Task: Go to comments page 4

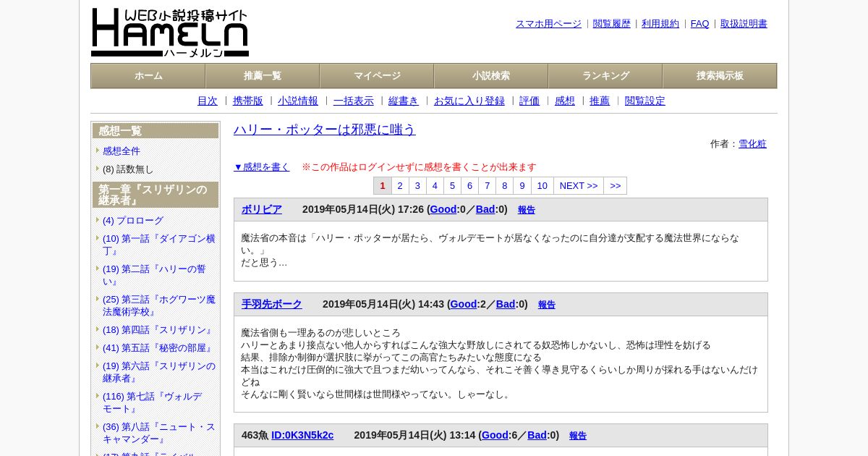Action: coord(435,186)
